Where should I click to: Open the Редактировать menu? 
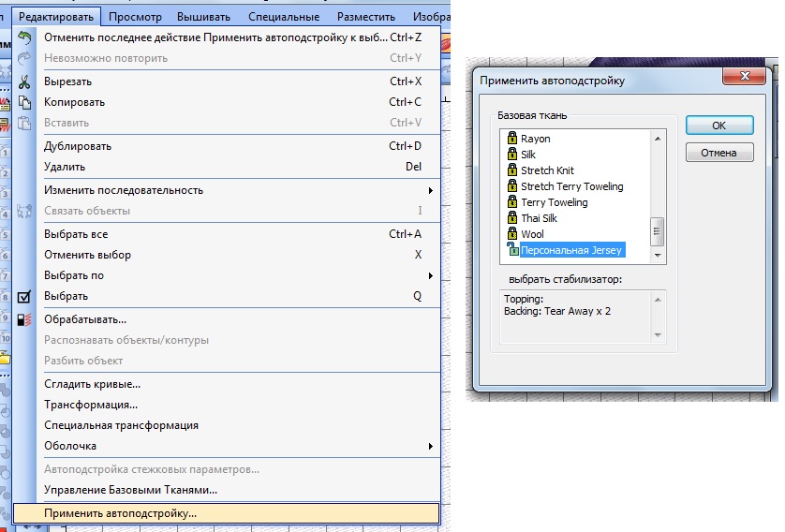click(56, 17)
